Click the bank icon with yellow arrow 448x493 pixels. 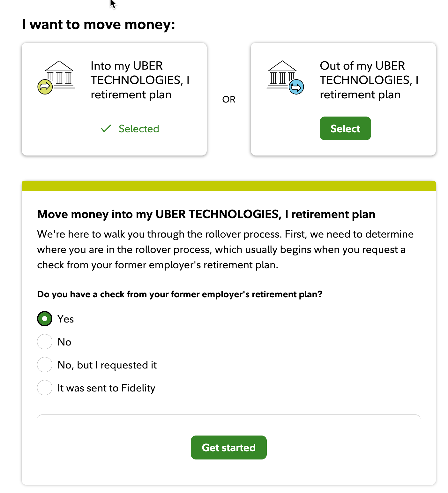56,77
